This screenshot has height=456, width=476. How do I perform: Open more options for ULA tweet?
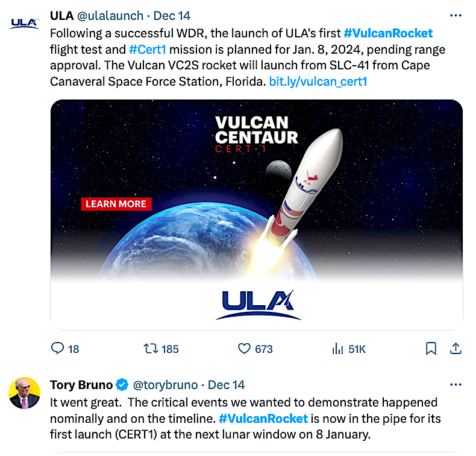point(456,16)
